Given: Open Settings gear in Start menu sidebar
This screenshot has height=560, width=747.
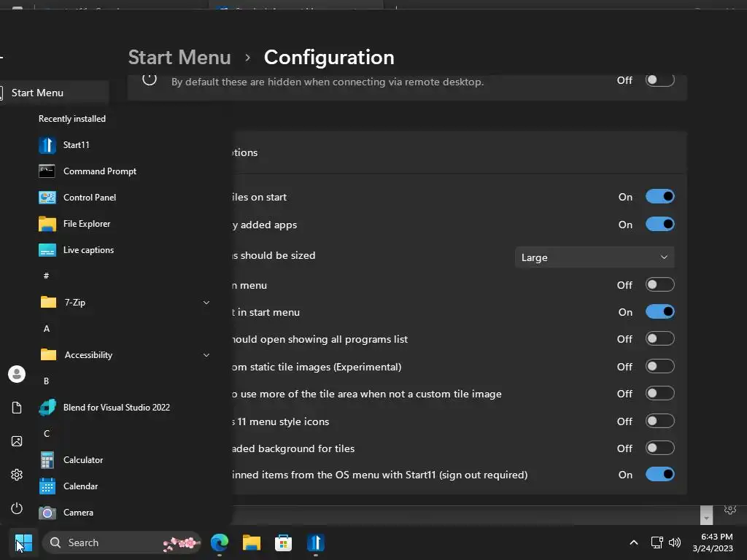Looking at the screenshot, I should pyautogui.click(x=17, y=475).
